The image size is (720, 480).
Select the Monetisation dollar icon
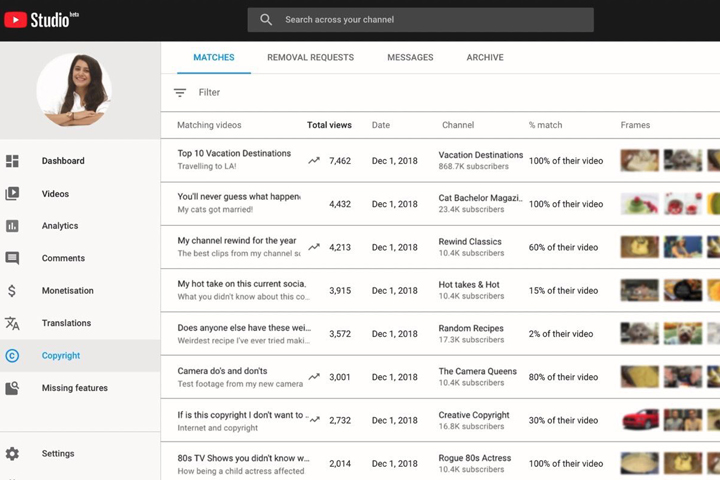pos(12,291)
